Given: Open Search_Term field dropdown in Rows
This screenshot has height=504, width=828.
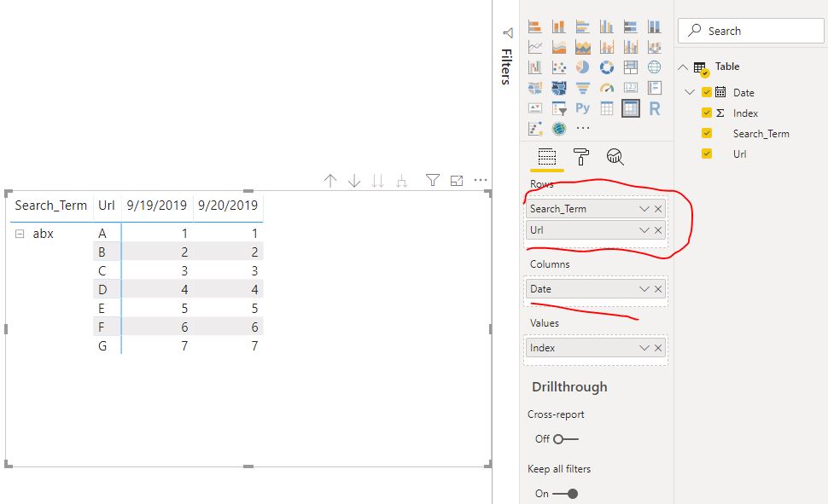Looking at the screenshot, I should 644,209.
